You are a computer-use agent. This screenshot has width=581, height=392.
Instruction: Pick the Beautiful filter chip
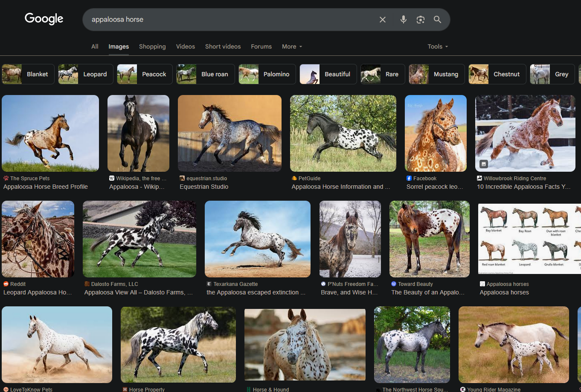click(328, 74)
